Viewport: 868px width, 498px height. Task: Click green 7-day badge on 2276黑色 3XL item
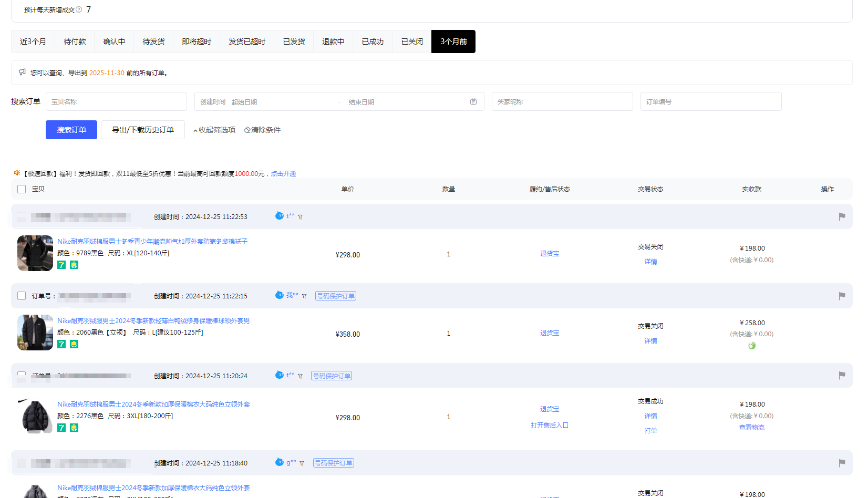[x=61, y=428]
